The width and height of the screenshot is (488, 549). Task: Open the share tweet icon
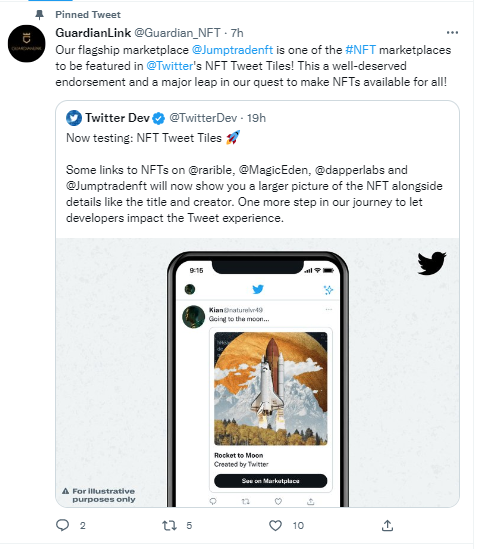coord(387,525)
